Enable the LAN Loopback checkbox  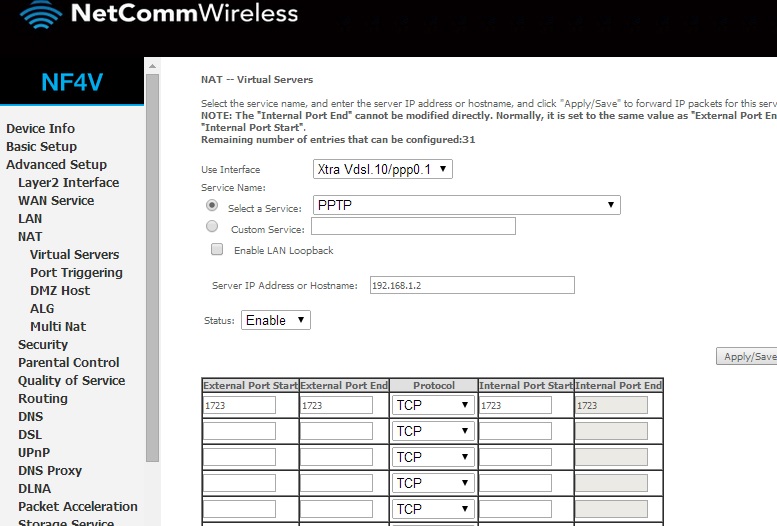217,249
